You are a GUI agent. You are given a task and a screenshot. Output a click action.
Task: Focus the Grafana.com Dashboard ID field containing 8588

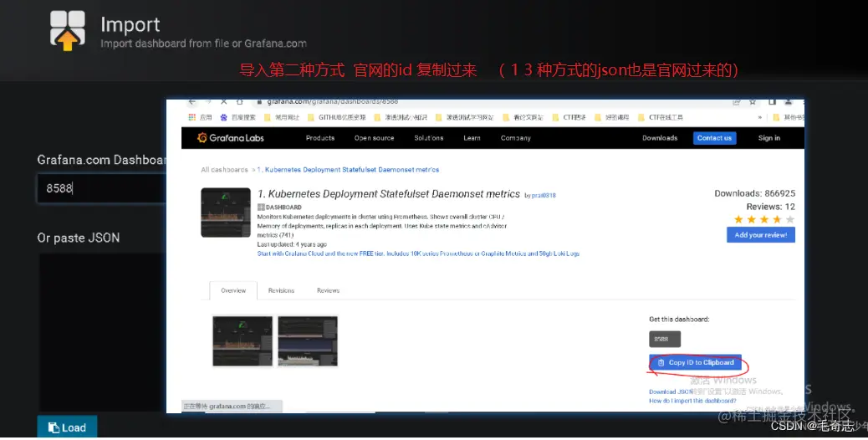[x=101, y=188]
